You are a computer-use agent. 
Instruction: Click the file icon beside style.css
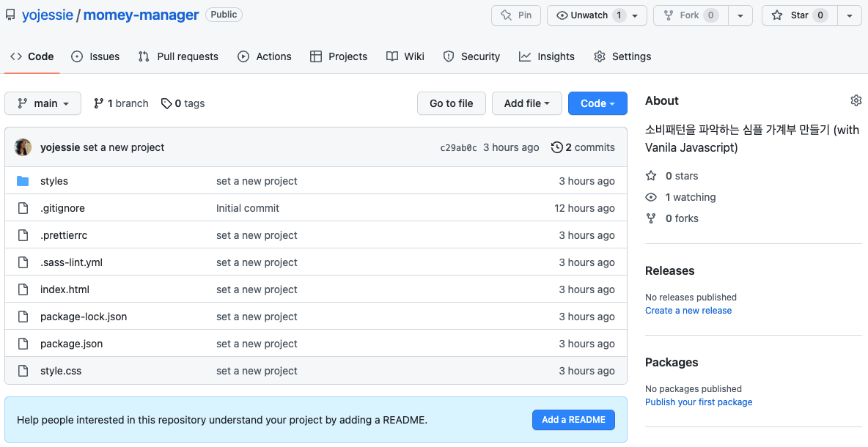23,371
